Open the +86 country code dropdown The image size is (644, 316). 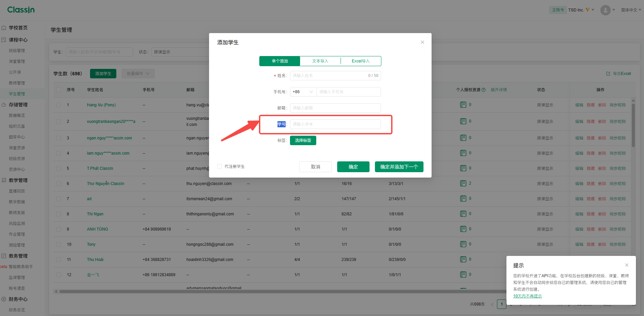(303, 92)
